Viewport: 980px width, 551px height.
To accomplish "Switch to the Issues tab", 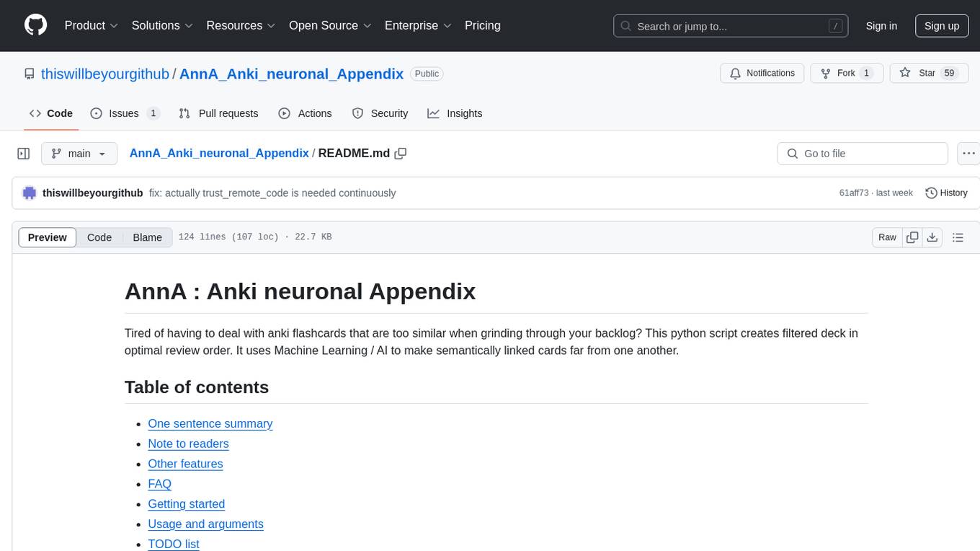I will pos(125,113).
